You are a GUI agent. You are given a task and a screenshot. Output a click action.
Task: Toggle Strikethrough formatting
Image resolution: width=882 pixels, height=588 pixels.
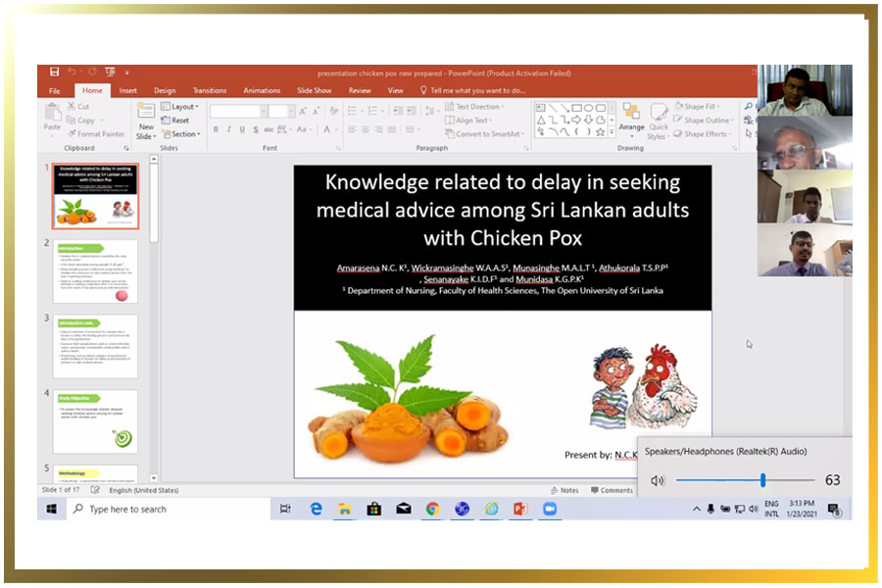(x=269, y=129)
